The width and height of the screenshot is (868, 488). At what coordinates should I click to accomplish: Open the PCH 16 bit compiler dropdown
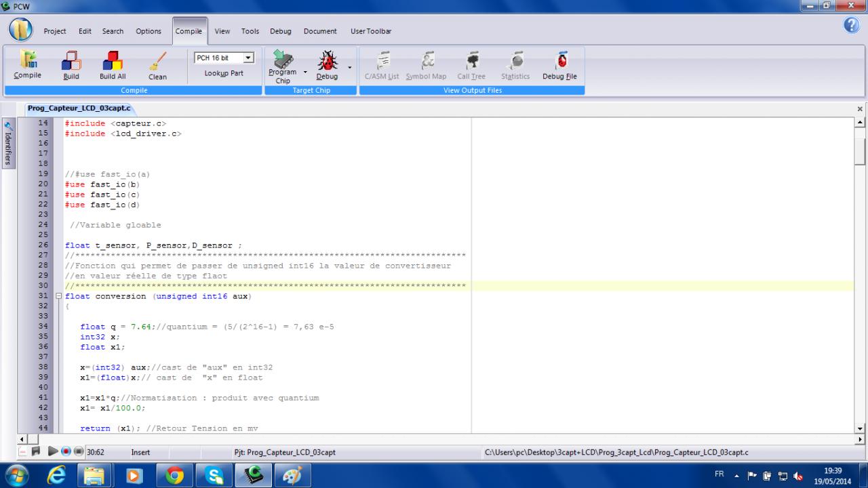(249, 58)
